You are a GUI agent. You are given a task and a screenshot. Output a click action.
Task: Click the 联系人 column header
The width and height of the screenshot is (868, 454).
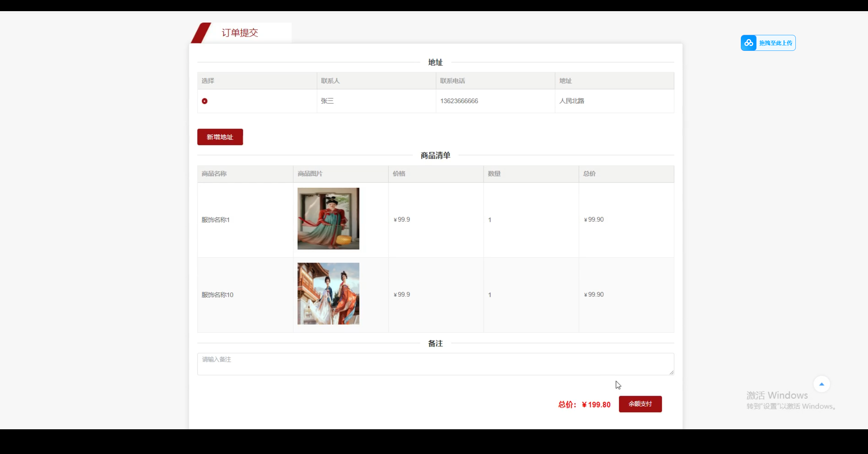(330, 81)
